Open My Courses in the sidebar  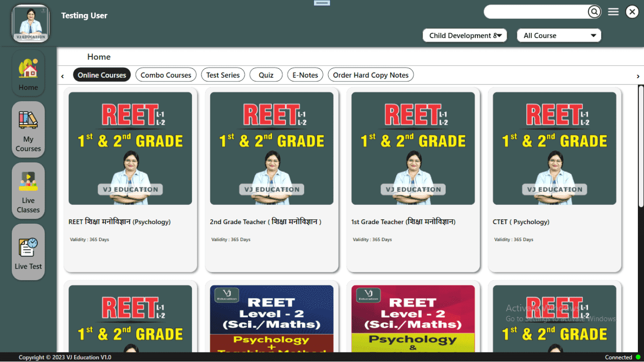(28, 130)
